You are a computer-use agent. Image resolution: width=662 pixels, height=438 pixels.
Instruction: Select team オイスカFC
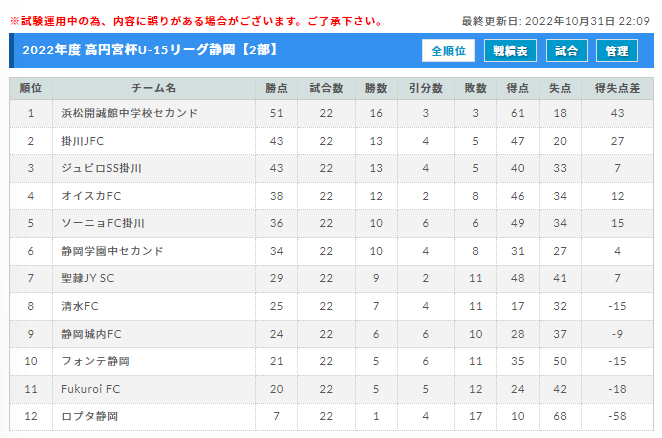coord(91,196)
